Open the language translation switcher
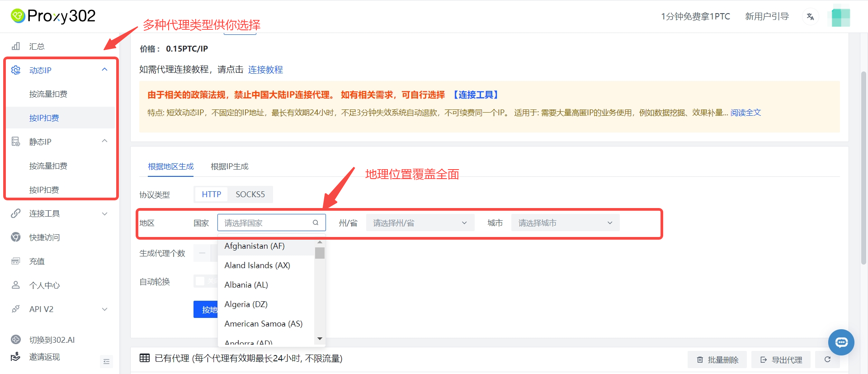The height and width of the screenshot is (374, 868). click(x=810, y=17)
